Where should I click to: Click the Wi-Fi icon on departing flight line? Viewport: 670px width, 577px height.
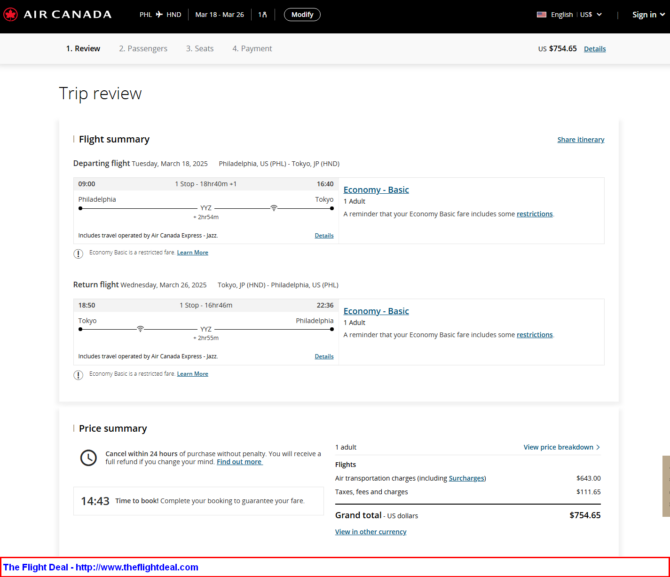tap(273, 208)
